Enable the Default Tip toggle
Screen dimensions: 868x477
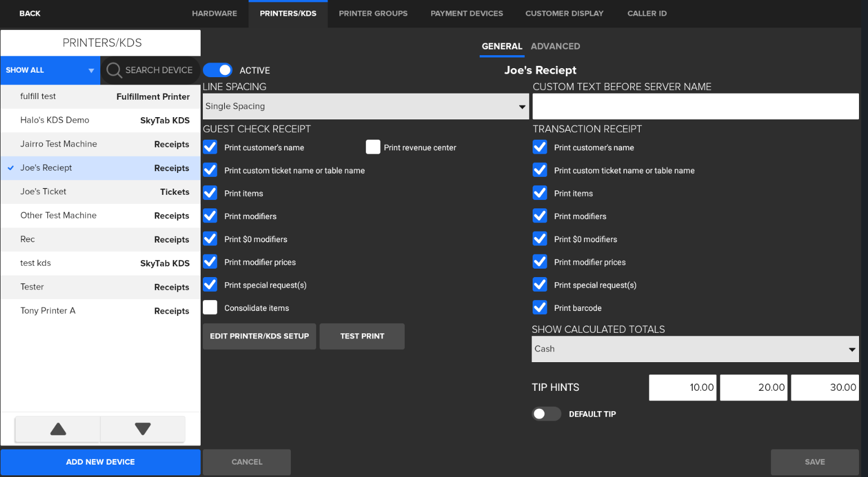(546, 414)
